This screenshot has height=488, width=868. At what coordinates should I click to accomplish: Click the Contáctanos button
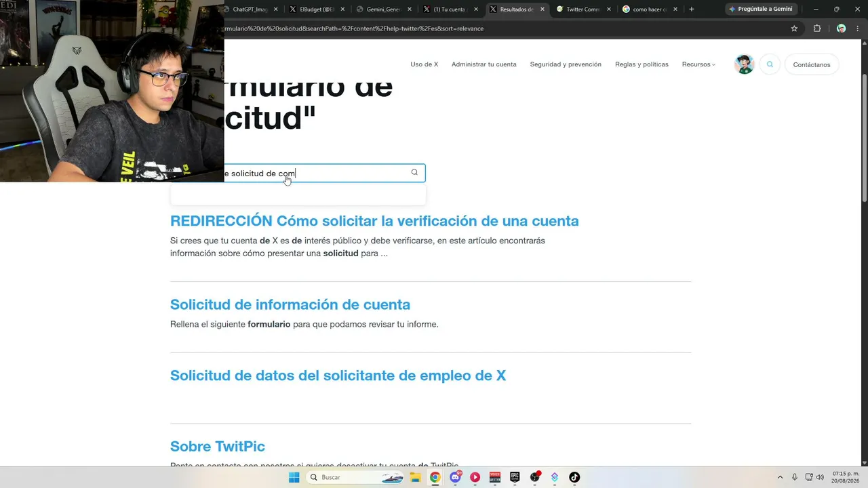812,64
